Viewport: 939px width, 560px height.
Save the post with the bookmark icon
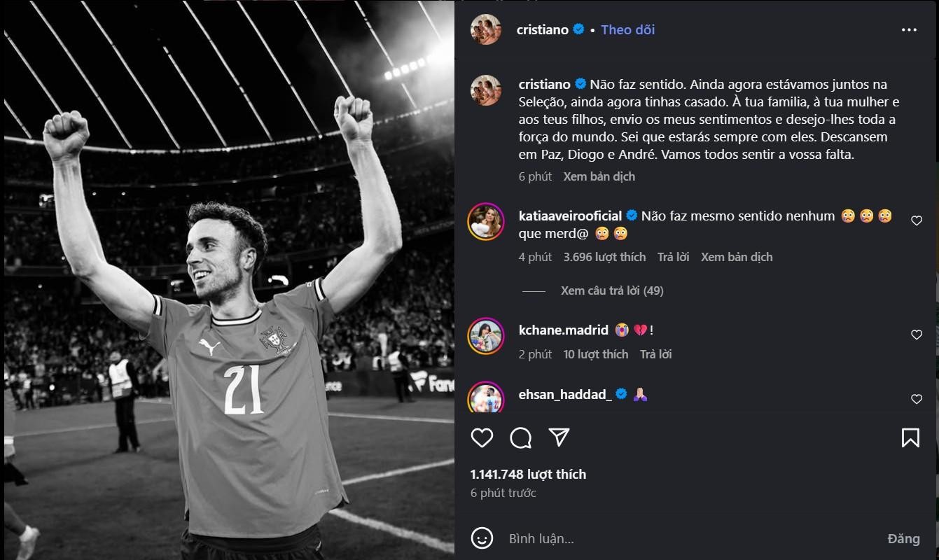pos(910,438)
